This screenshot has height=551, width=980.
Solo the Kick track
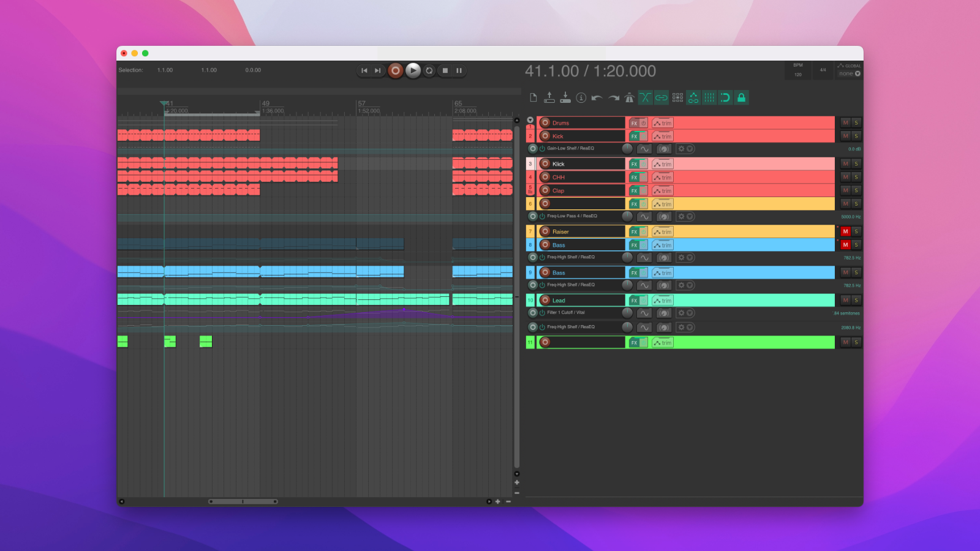(x=856, y=136)
